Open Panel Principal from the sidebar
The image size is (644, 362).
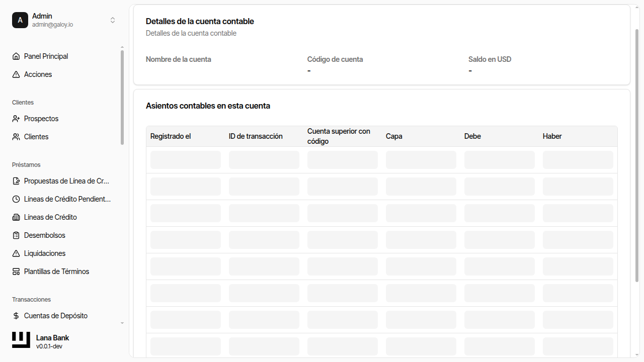coord(46,56)
